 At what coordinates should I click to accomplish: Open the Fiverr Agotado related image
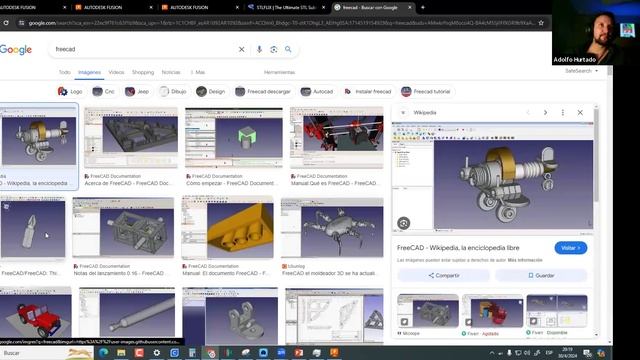click(493, 311)
